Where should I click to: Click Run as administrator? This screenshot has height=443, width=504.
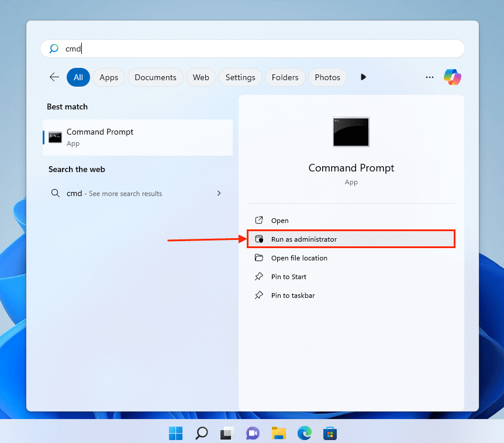[304, 239]
